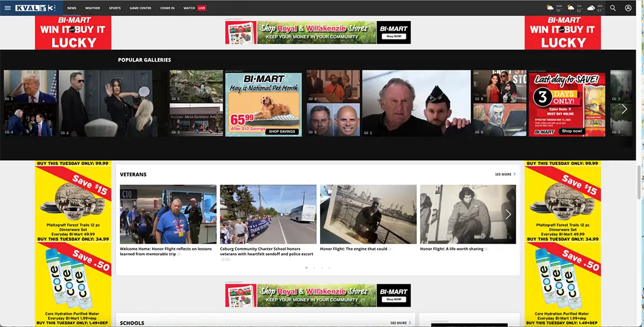Open the NEWS menu

pyautogui.click(x=72, y=8)
